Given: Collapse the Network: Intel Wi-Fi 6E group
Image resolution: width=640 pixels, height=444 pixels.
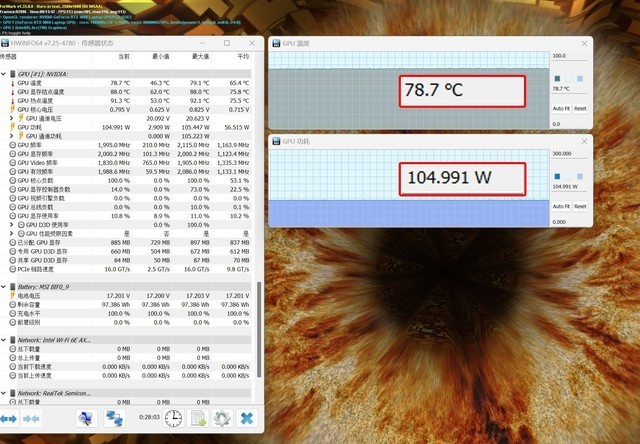Looking at the screenshot, I should [3, 340].
